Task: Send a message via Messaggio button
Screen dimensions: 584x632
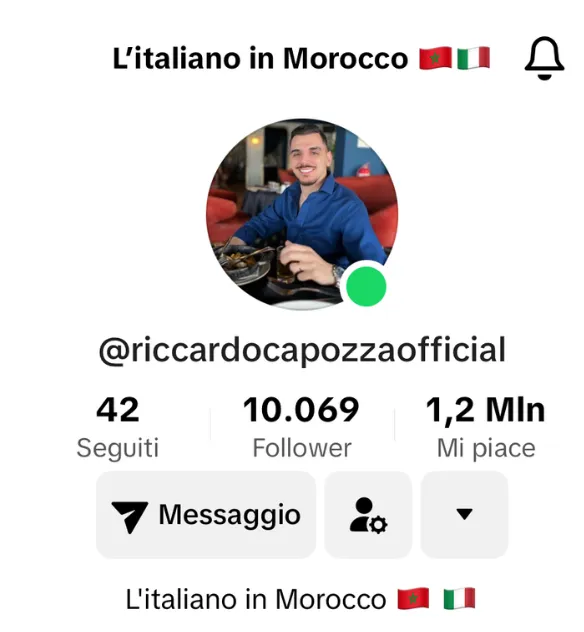Action: [x=206, y=515]
